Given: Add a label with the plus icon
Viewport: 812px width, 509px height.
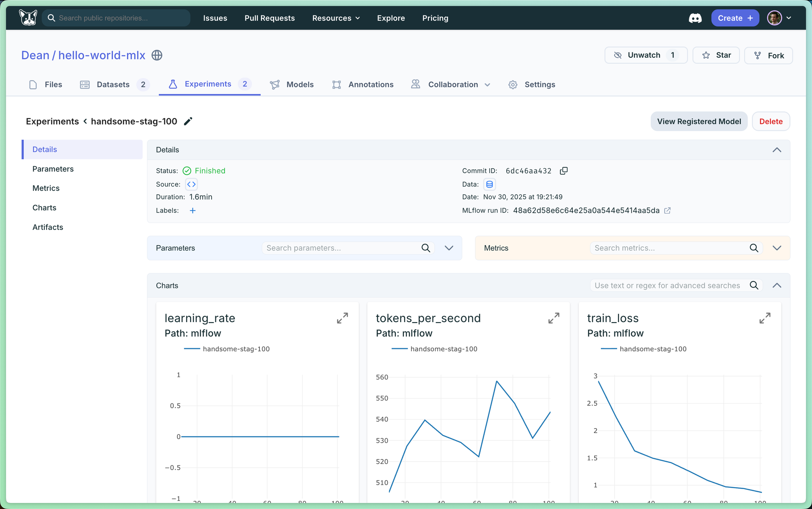Looking at the screenshot, I should (x=193, y=210).
